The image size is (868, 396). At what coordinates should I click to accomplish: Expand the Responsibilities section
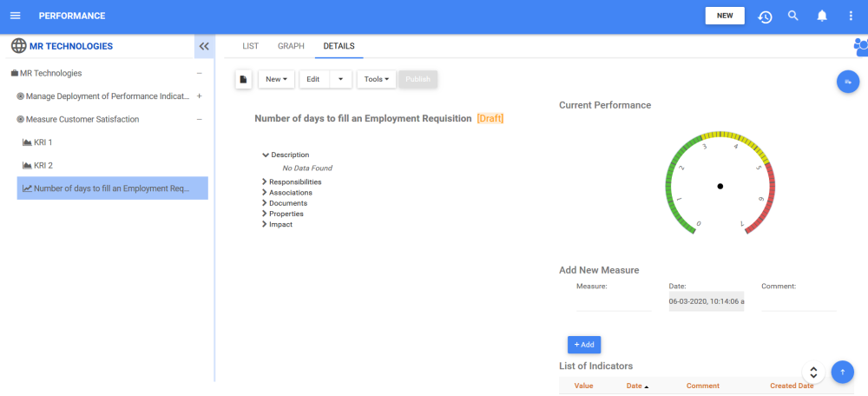(264, 182)
